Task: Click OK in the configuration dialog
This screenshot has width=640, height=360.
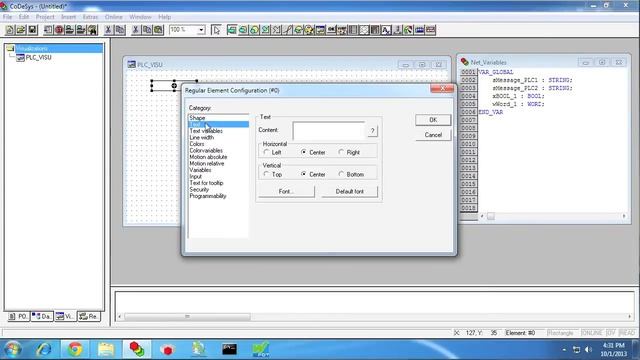Action: pos(433,120)
